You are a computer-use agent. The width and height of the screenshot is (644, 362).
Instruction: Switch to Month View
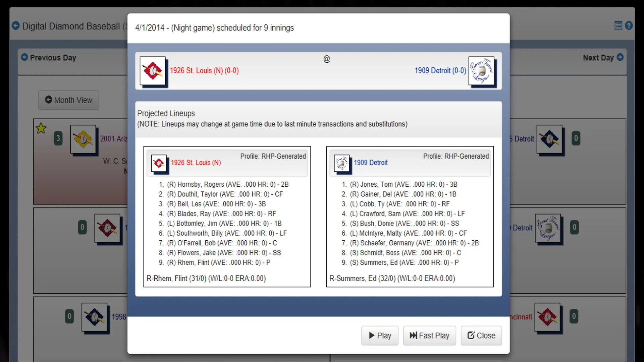[68, 100]
